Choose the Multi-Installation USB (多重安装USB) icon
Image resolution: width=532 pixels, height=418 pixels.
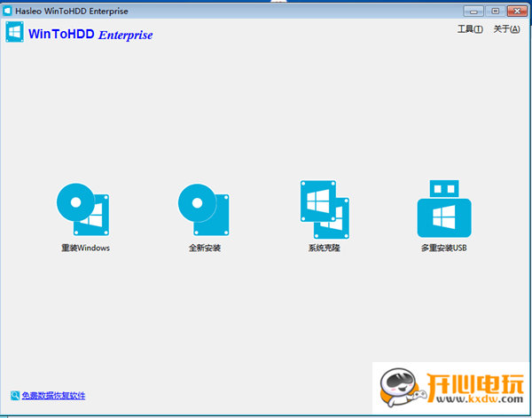click(444, 209)
